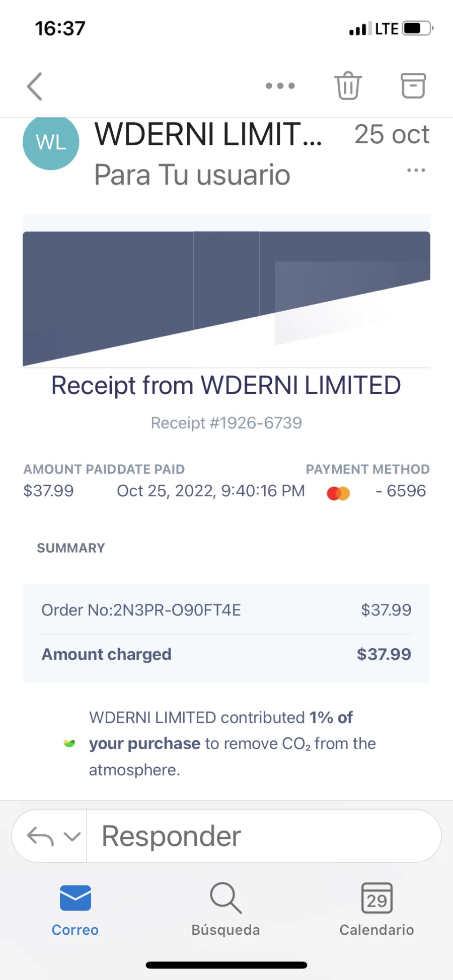Viewport: 453px width, 980px height.
Task: Go back using the left arrow
Action: pyautogui.click(x=34, y=86)
